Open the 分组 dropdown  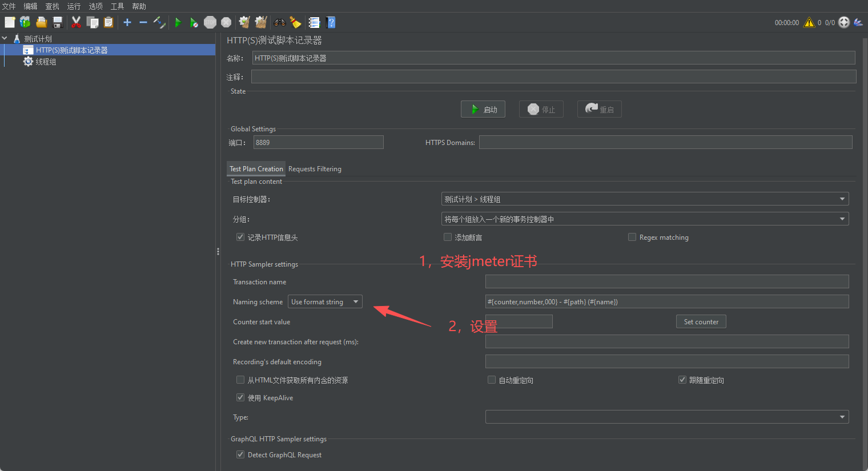point(645,219)
